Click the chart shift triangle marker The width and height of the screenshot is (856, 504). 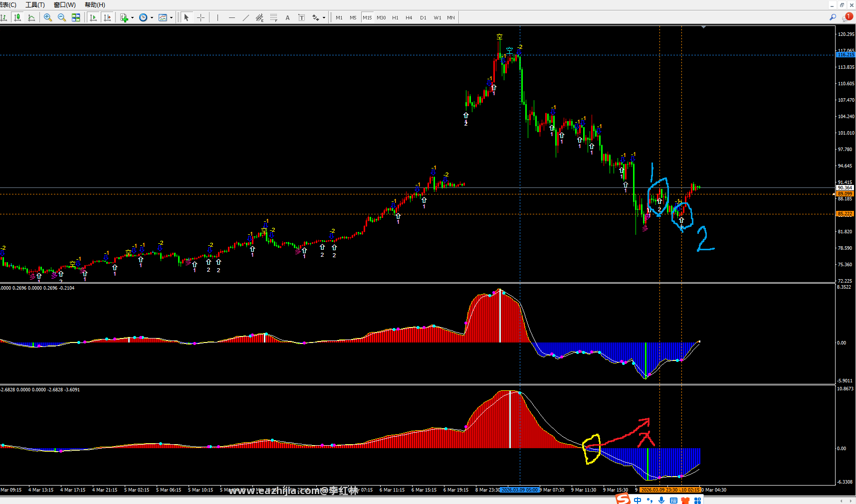[x=704, y=27]
